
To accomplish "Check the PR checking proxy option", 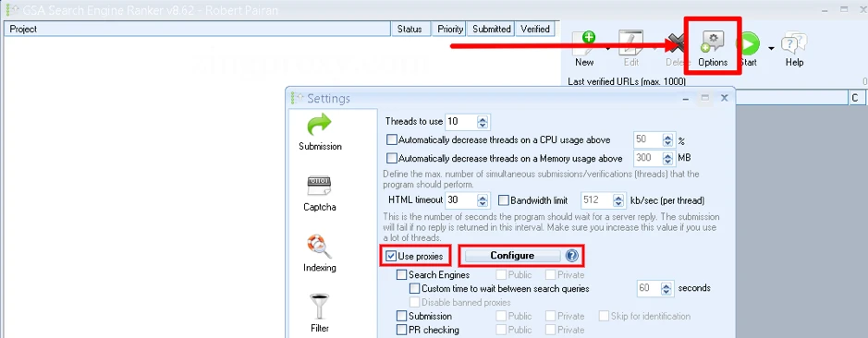I will (x=402, y=330).
